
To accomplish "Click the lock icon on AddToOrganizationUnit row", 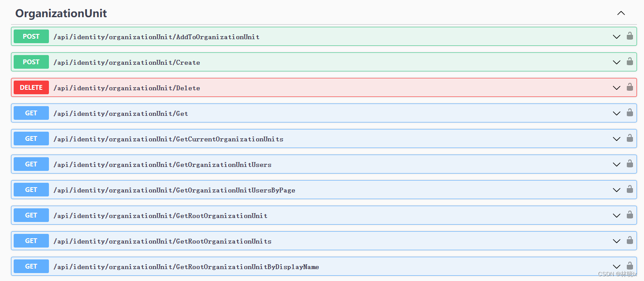I will pyautogui.click(x=629, y=36).
